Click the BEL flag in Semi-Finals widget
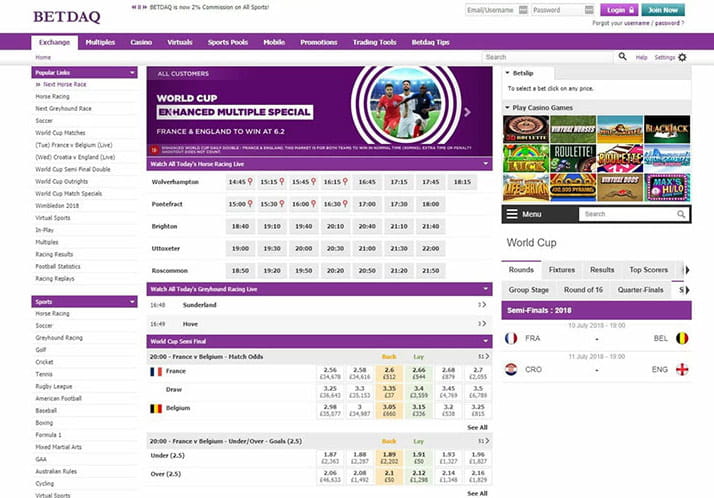Screen dimensions: 714x498 (x=682, y=338)
